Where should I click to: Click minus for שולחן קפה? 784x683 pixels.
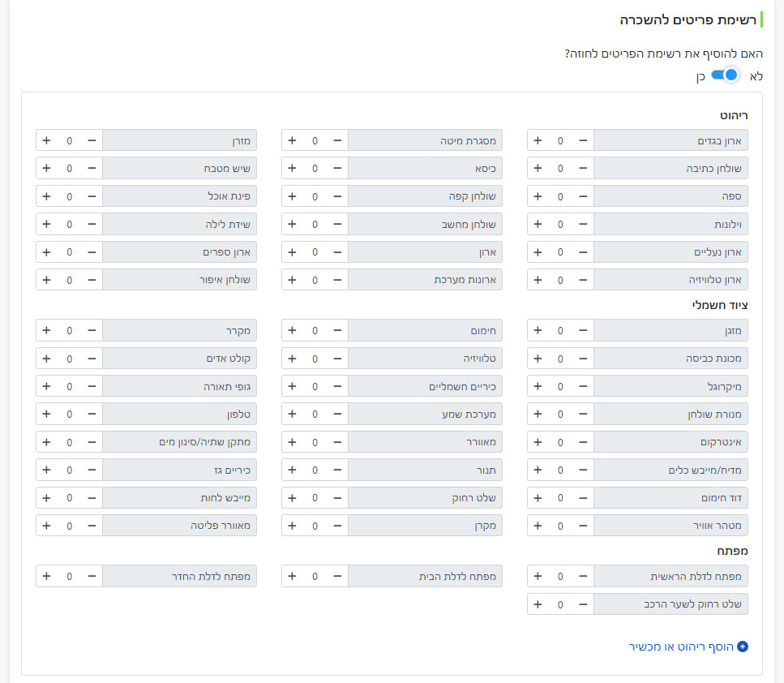(337, 196)
